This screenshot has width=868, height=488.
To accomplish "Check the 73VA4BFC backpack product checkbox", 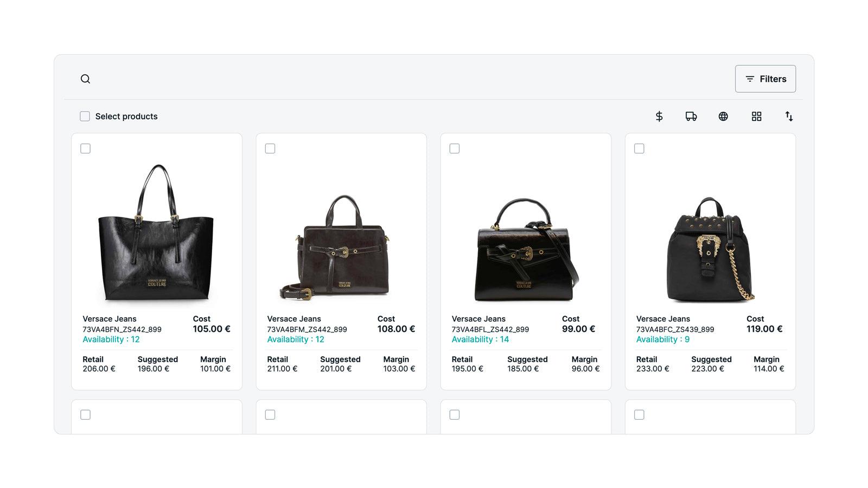I will coord(639,147).
